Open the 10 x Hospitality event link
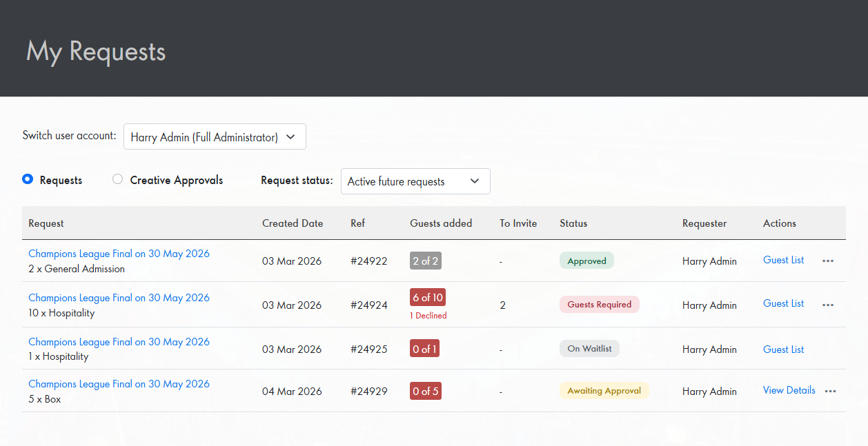The width and height of the screenshot is (868, 446). point(119,298)
